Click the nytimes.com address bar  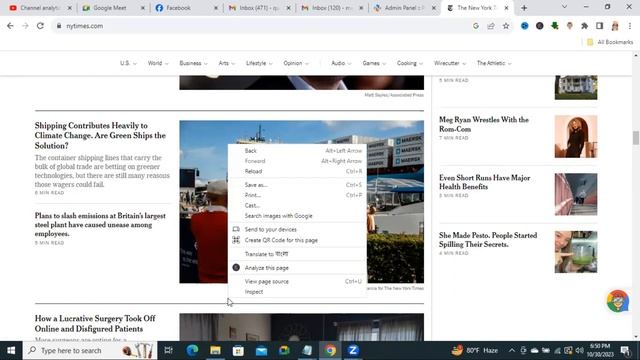[x=261, y=26]
